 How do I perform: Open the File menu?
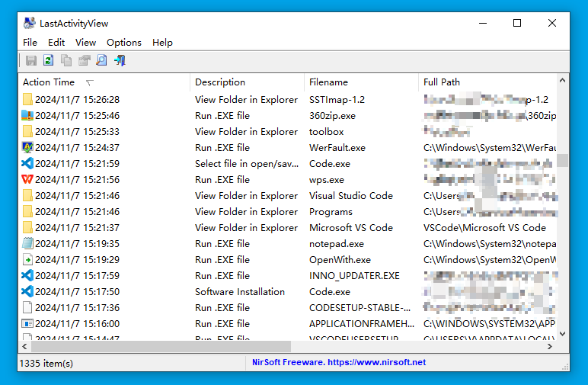pyautogui.click(x=30, y=43)
